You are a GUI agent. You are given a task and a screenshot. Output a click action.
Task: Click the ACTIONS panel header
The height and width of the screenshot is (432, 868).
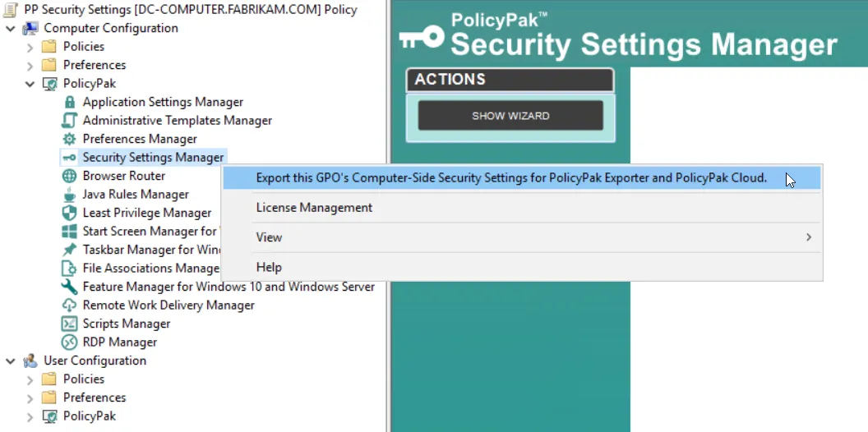(x=510, y=80)
